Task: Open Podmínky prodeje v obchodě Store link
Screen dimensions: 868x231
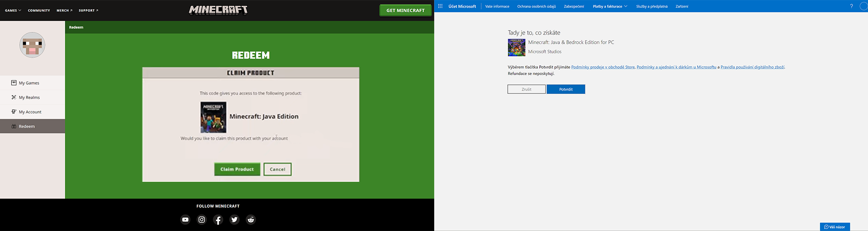Action: pyautogui.click(x=603, y=67)
